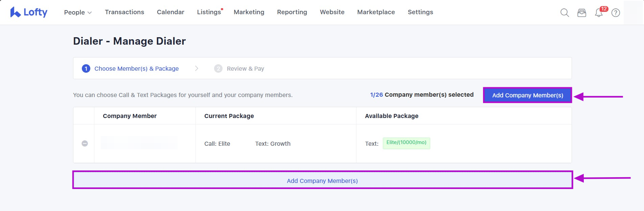Click the chevron between wizard steps
The image size is (644, 211).
[x=197, y=69]
